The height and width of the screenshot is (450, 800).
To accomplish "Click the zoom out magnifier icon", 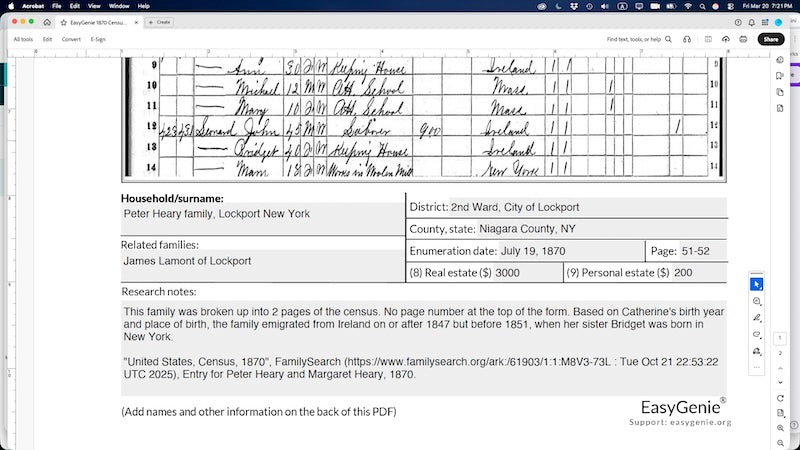I will point(780,443).
